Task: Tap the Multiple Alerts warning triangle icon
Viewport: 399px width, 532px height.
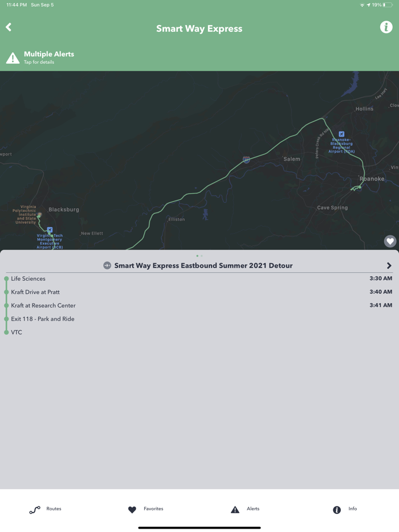Action: [x=13, y=58]
